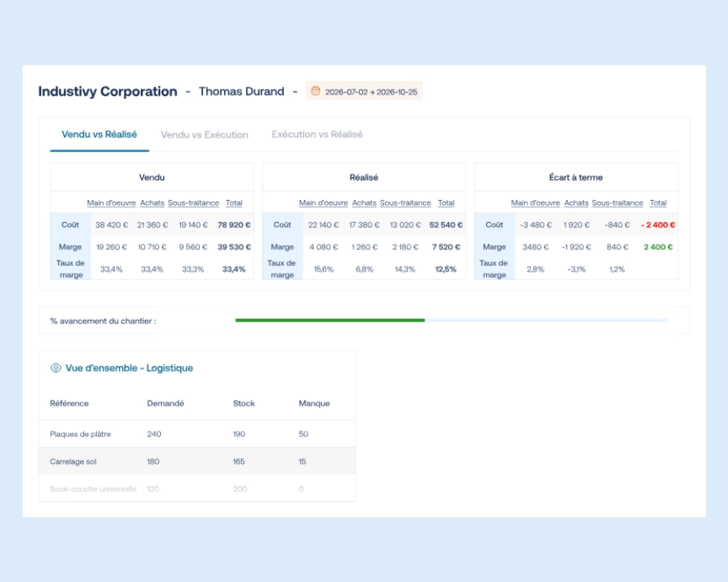Click the Demandé column header
Viewport: 728px width, 582px height.
click(x=165, y=403)
